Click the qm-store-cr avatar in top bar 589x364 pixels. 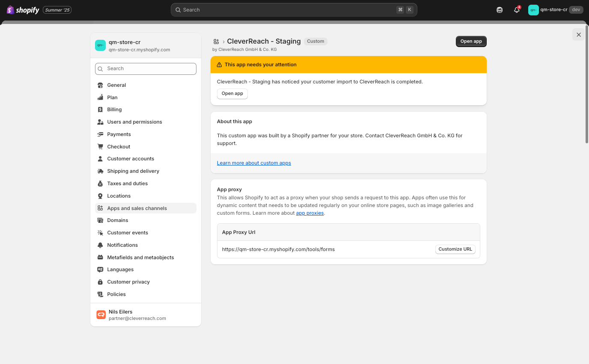(x=533, y=10)
